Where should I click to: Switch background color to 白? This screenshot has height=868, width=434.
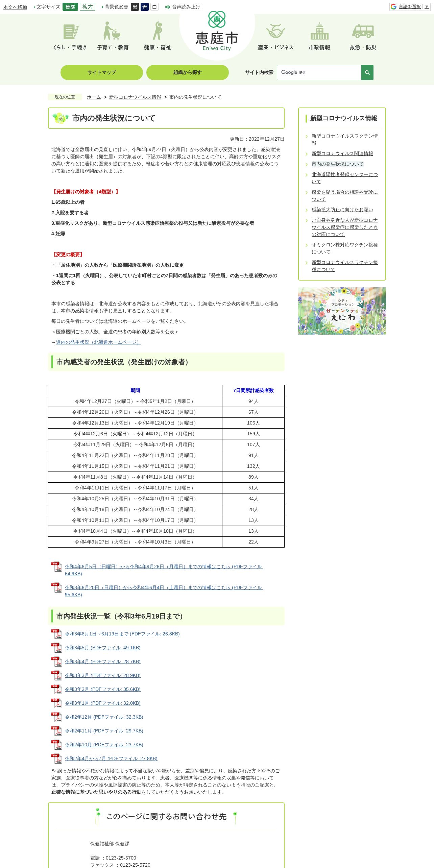pyautogui.click(x=154, y=7)
